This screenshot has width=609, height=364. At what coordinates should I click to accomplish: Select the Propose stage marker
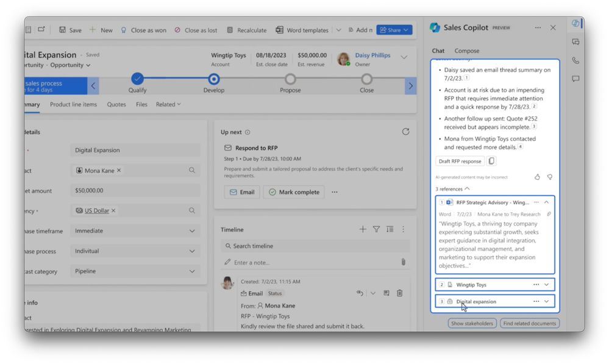290,79
